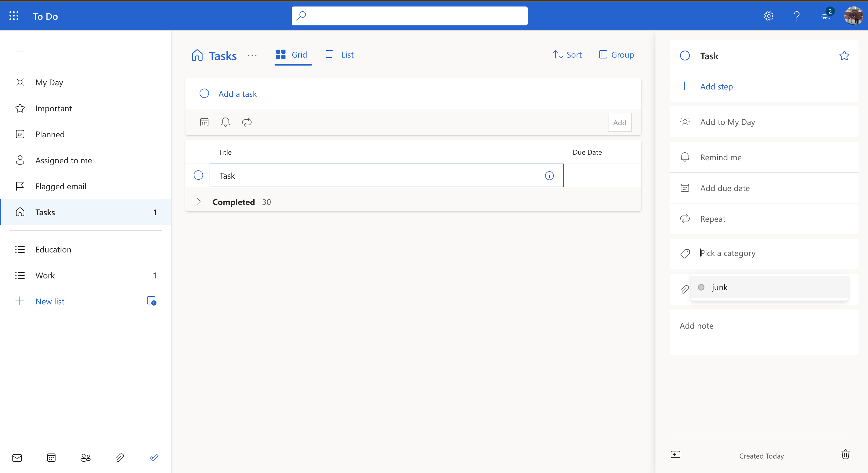
Task: Open task details via info icon
Action: 549,175
